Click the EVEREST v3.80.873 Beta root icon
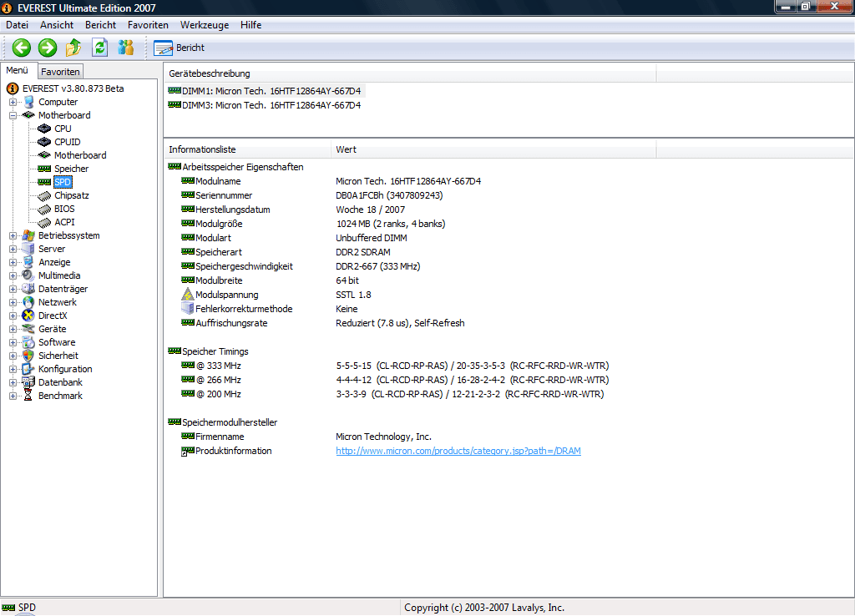 [13, 88]
